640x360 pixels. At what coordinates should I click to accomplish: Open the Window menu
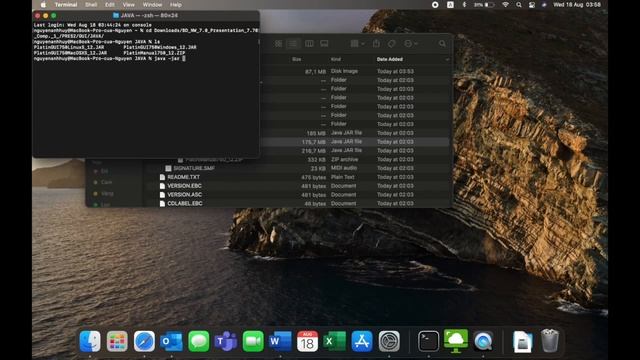coord(152,5)
